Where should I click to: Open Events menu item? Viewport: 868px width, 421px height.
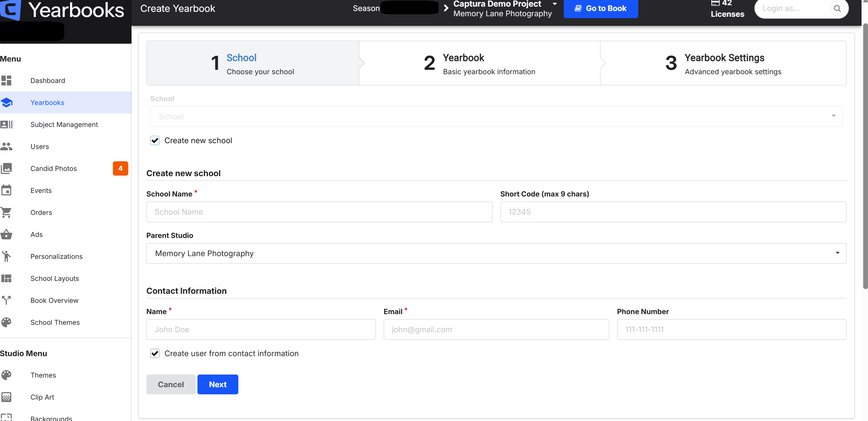pos(66,190)
